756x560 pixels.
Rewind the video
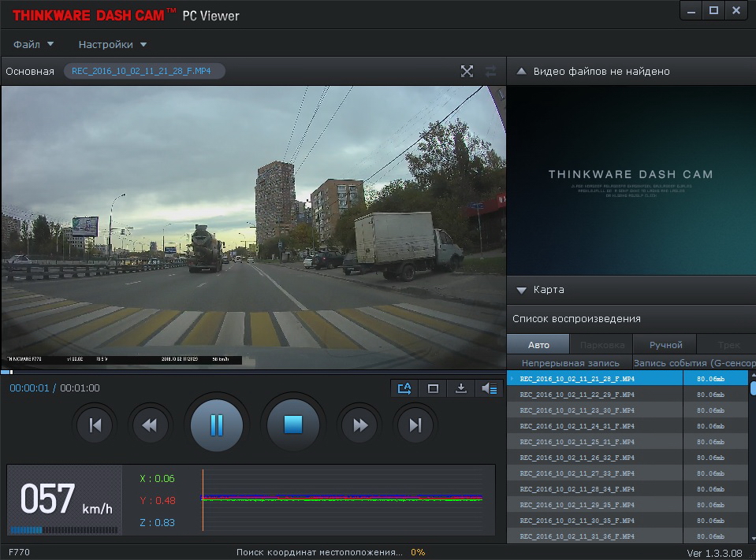150,425
